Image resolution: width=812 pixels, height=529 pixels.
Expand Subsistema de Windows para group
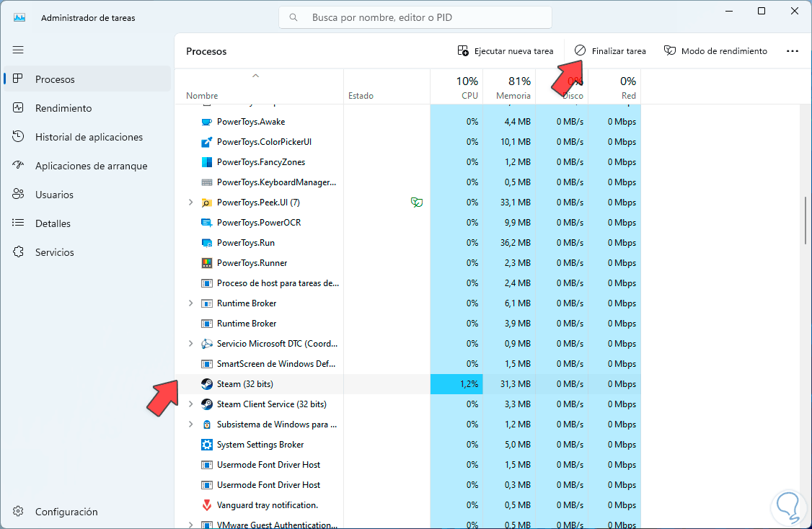[x=190, y=424]
